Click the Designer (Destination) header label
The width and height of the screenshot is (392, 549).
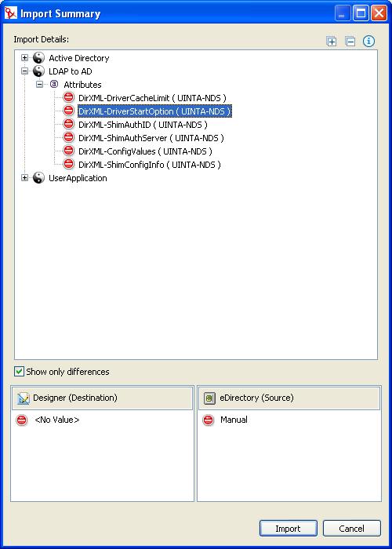[x=75, y=398]
